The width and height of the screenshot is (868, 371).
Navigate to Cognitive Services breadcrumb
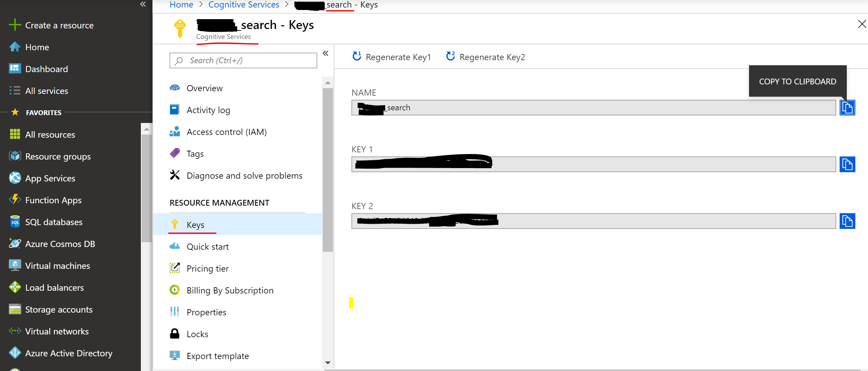(243, 4)
